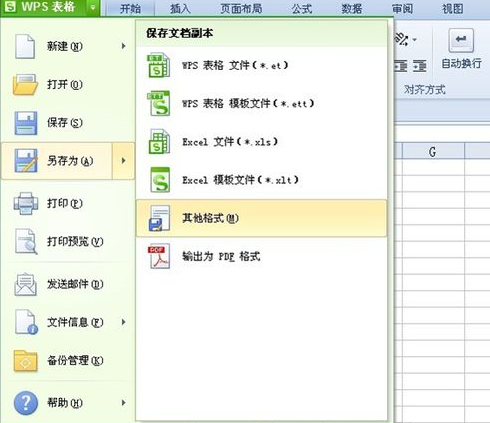The width and height of the screenshot is (490, 423).
Task: Click the WPS template *.ett file icon
Action: (159, 104)
